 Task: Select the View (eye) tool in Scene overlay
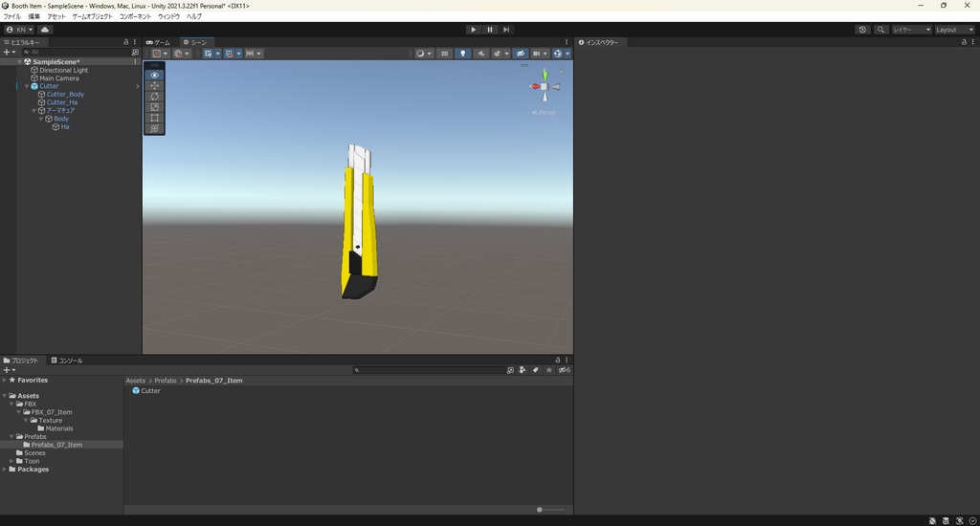coord(154,75)
